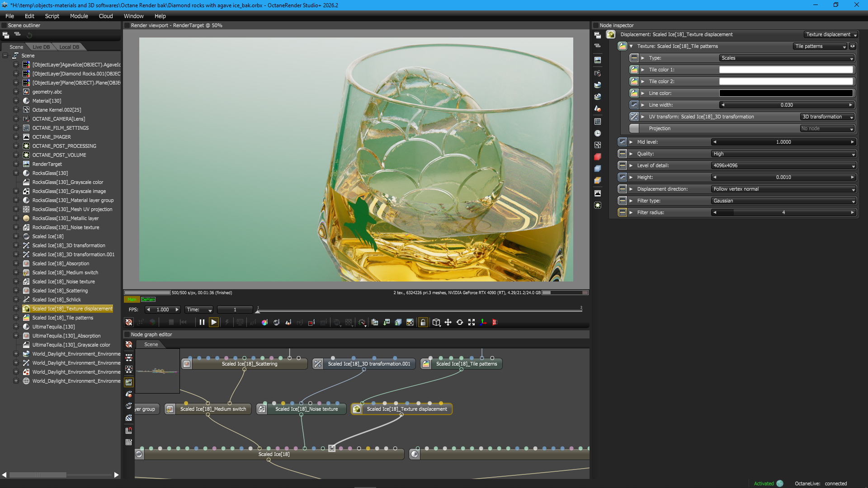Screen dimensions: 868x488
Task: Click the red cube icon in inspector sidebar
Action: (x=598, y=157)
